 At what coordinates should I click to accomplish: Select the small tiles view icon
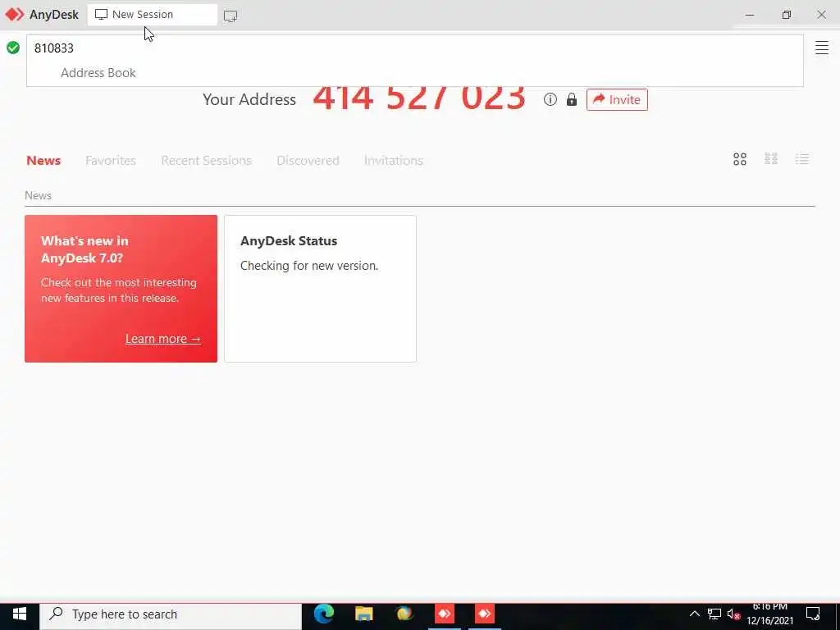tap(771, 159)
